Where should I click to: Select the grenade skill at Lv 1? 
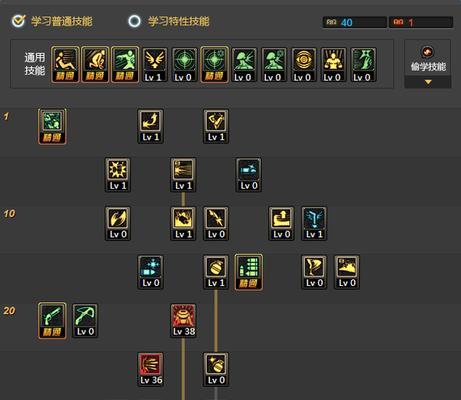click(x=216, y=272)
